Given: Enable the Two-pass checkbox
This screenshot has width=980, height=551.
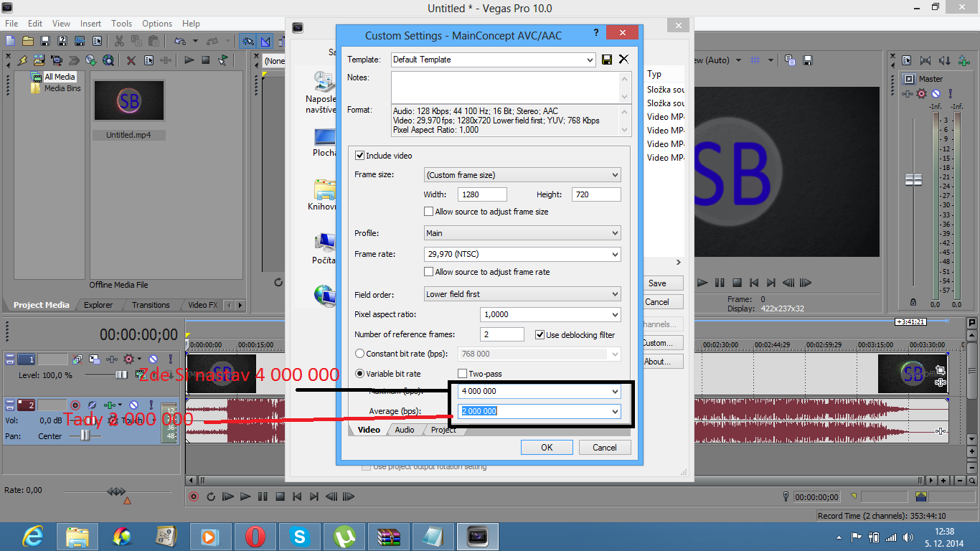Looking at the screenshot, I should pos(463,374).
